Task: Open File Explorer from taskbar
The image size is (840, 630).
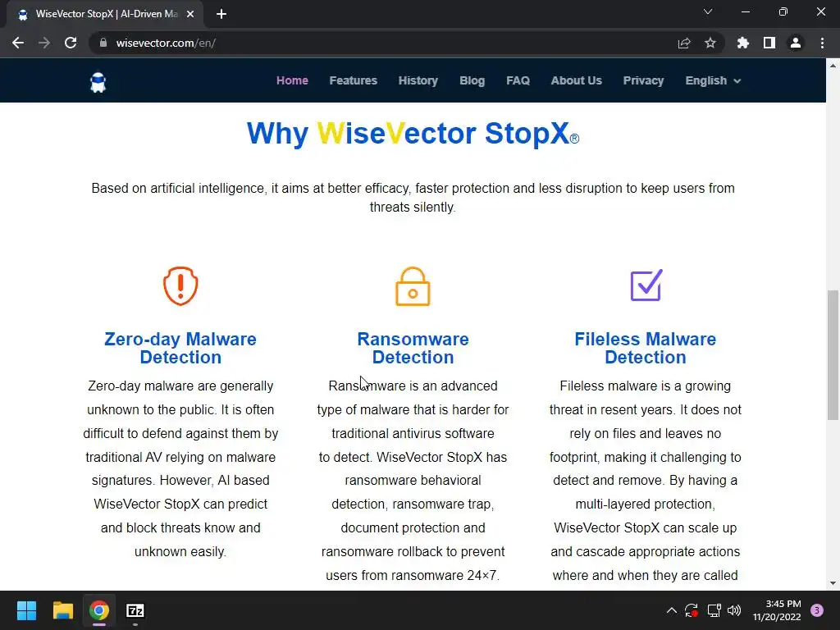Action: click(x=62, y=610)
